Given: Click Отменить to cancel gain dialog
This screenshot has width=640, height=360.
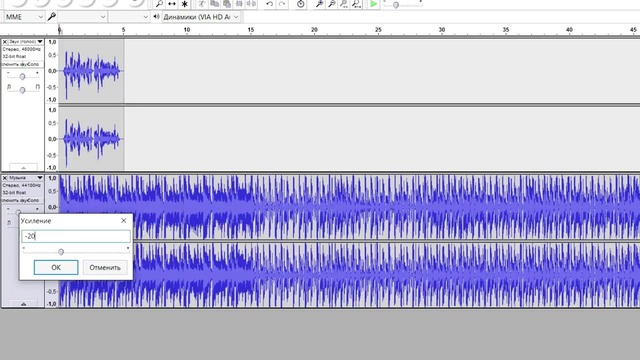Looking at the screenshot, I should point(105,267).
